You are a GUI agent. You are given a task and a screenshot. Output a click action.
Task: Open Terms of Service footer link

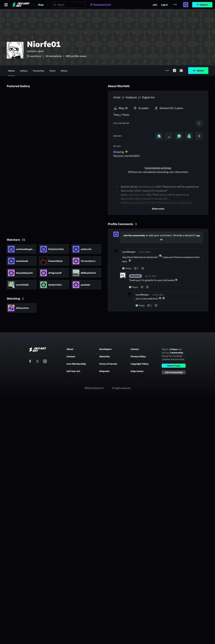click(108, 364)
